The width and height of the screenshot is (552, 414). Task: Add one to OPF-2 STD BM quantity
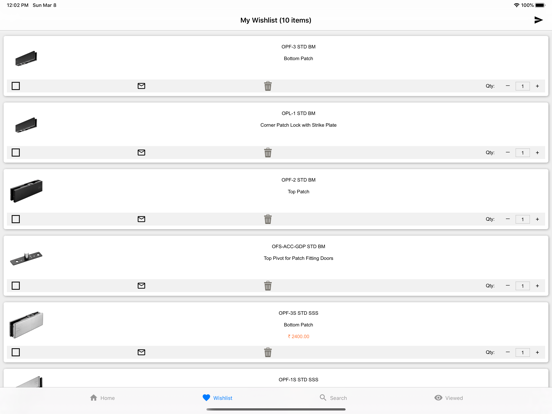[x=537, y=219]
